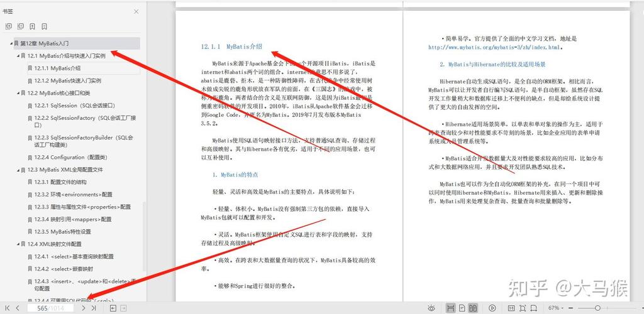Screen dimensions: 644x314
Task: Click bookmark icon beside 12.4.2 <select>嵌套映射
Action: (x=30, y=269)
